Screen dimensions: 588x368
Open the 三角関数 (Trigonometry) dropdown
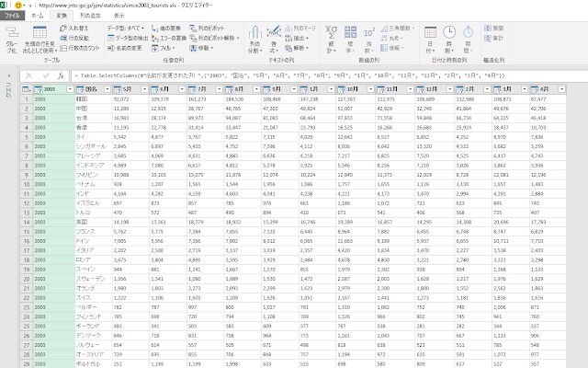398,29
